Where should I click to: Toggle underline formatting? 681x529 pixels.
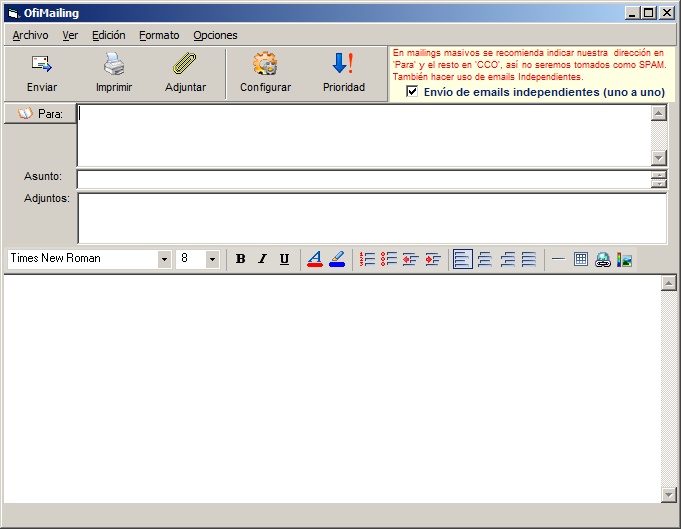pos(284,259)
